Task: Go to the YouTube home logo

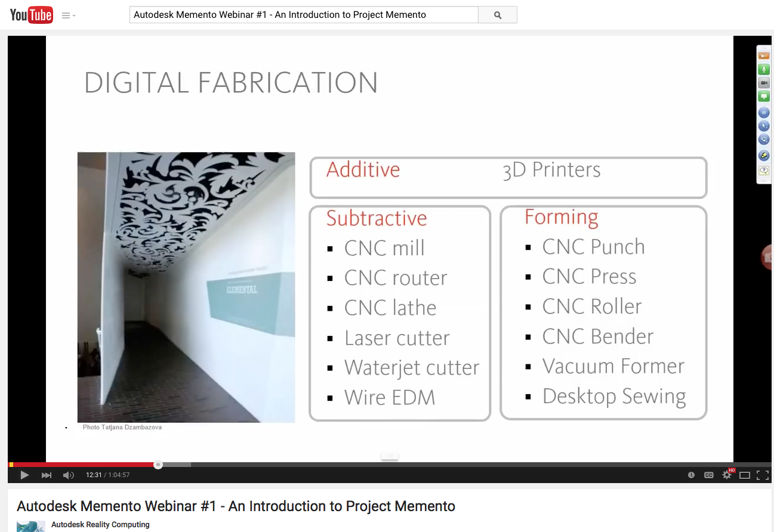Action: (x=32, y=15)
